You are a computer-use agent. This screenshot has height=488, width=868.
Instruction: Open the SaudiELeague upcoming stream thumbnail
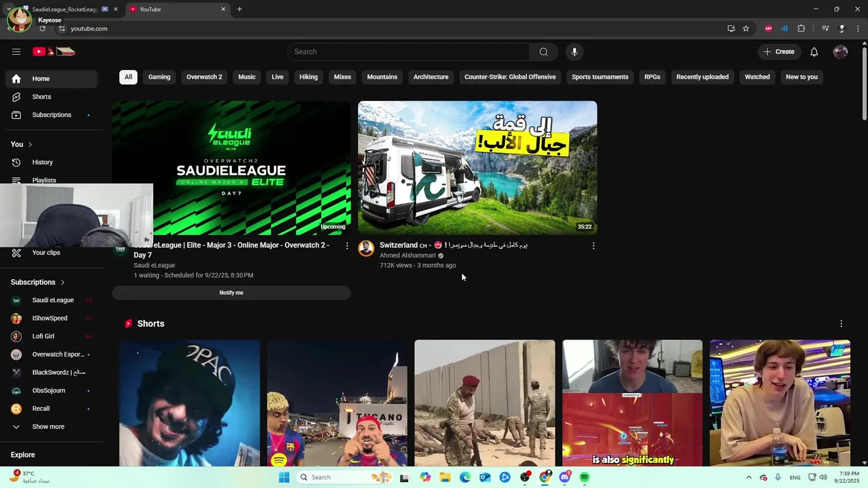click(x=231, y=168)
